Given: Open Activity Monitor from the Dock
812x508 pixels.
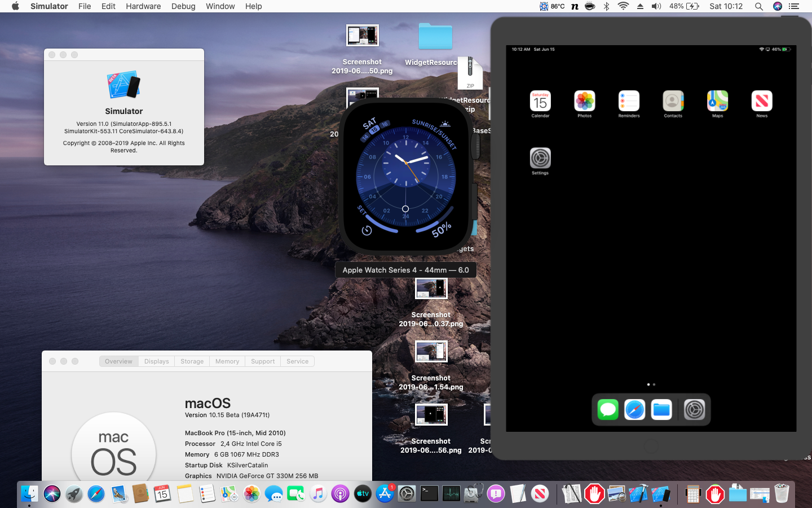Looking at the screenshot, I should (451, 494).
